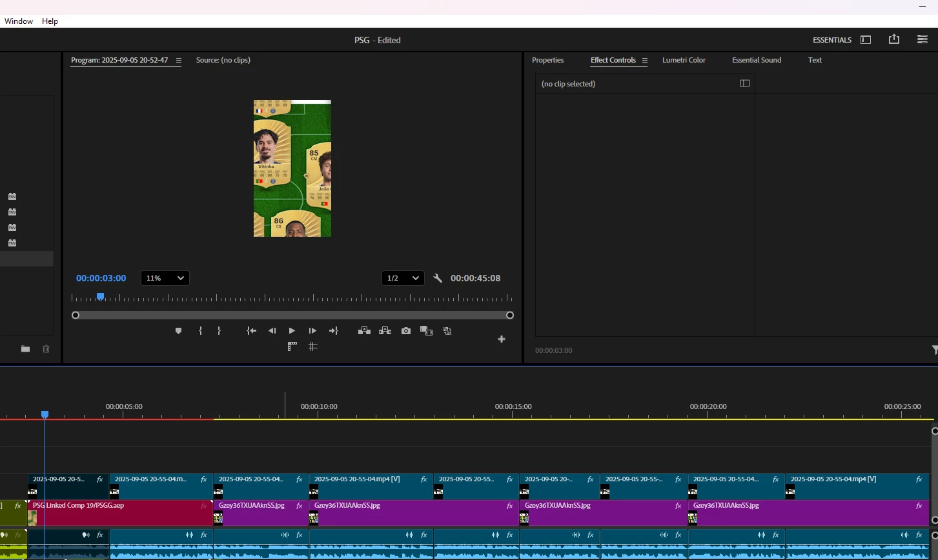Click the program monitor zoom scroll bar
This screenshot has width=938, height=560.
pyautogui.click(x=292, y=315)
